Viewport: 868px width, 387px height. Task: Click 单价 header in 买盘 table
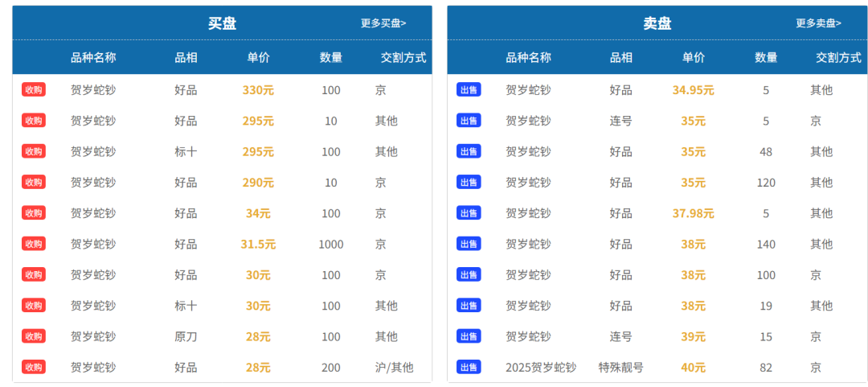tap(258, 57)
